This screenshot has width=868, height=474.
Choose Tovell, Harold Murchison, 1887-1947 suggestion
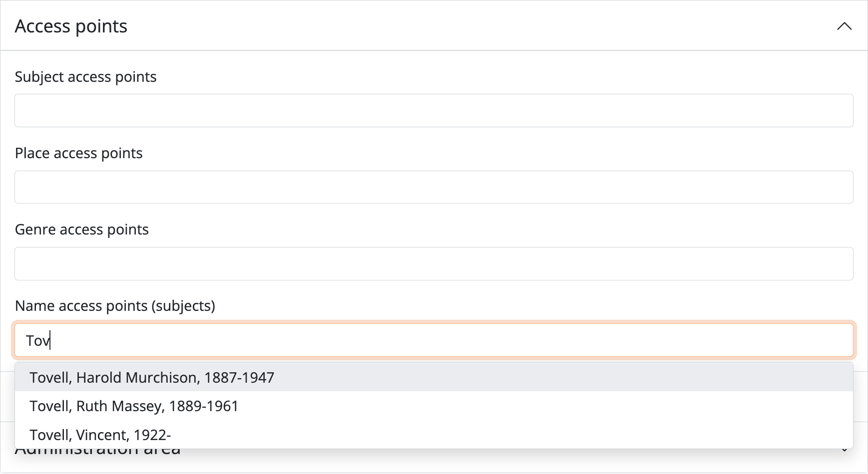click(152, 377)
